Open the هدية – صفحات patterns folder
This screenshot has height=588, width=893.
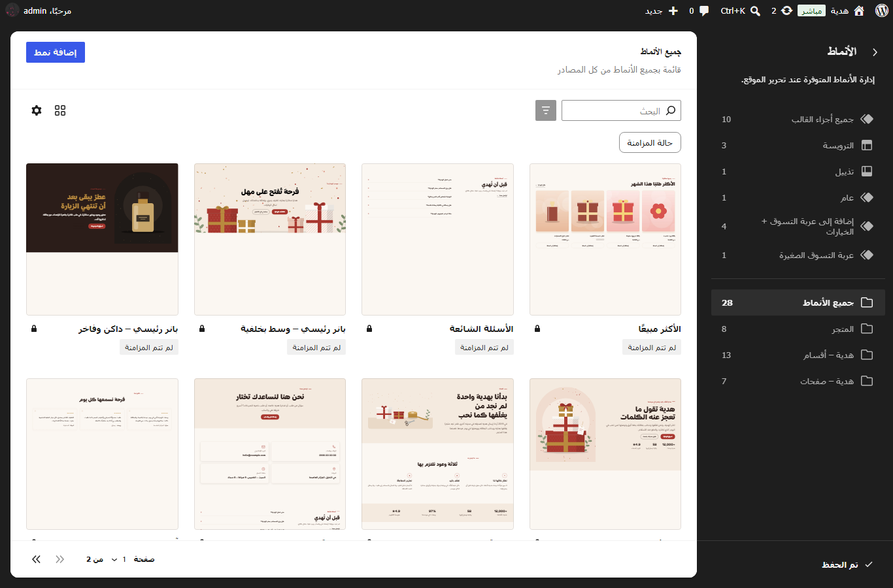point(798,381)
